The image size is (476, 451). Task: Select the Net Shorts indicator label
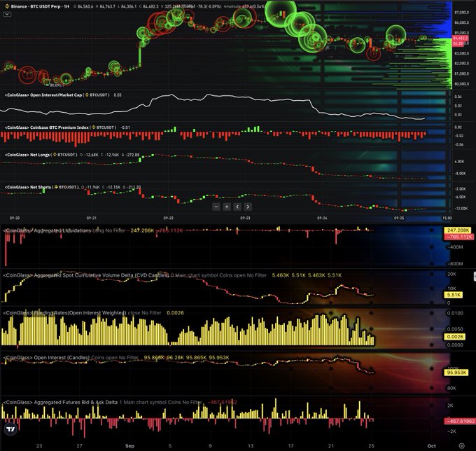[x=28, y=187]
